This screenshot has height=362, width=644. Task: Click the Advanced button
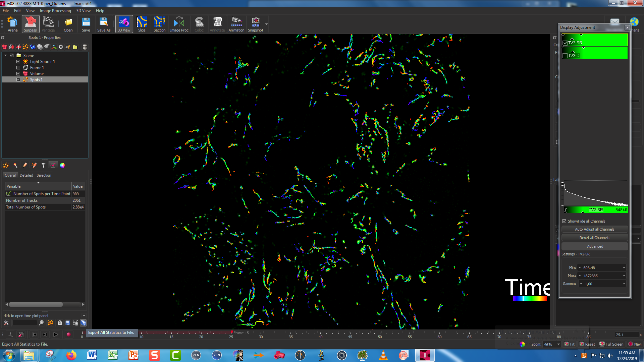point(594,246)
